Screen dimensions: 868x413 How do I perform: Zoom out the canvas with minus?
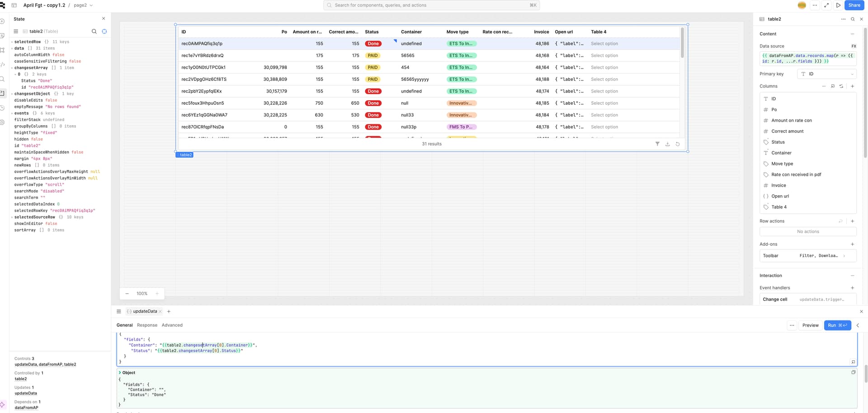(127, 294)
